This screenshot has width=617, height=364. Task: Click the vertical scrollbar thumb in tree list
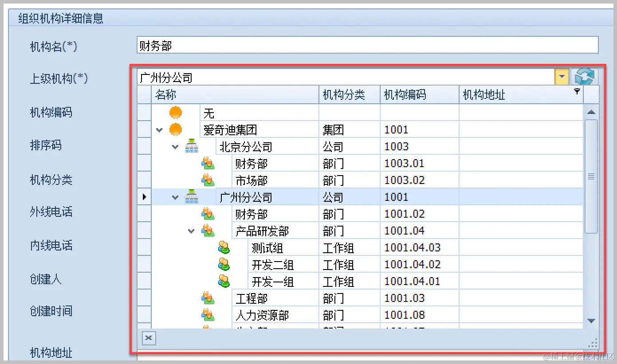pos(591,176)
